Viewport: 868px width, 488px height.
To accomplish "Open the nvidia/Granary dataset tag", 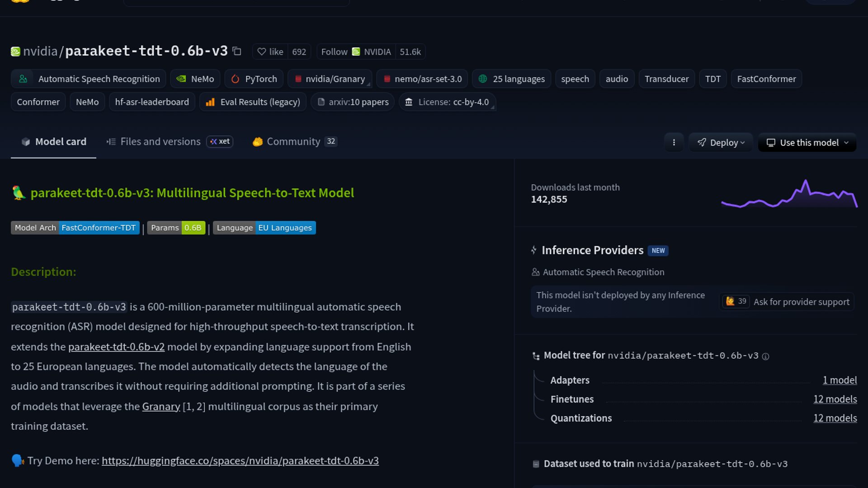I will point(330,79).
